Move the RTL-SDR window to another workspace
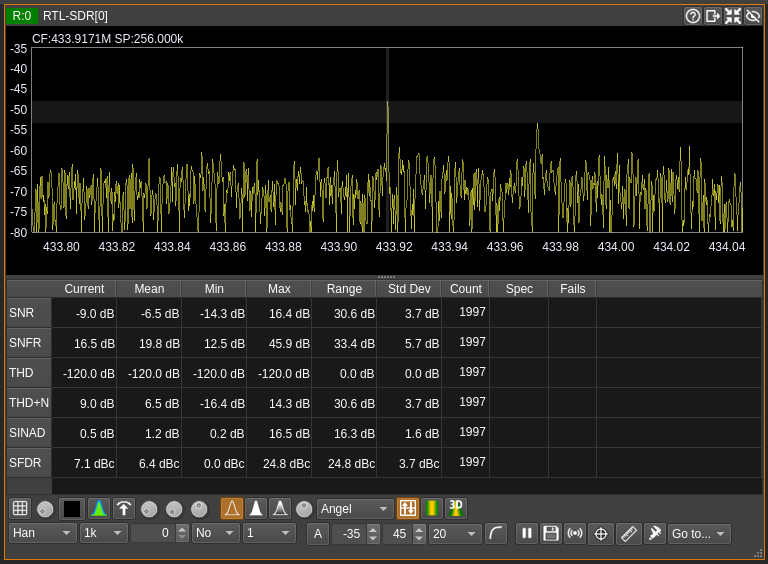The width and height of the screenshot is (768, 564). coord(713,16)
